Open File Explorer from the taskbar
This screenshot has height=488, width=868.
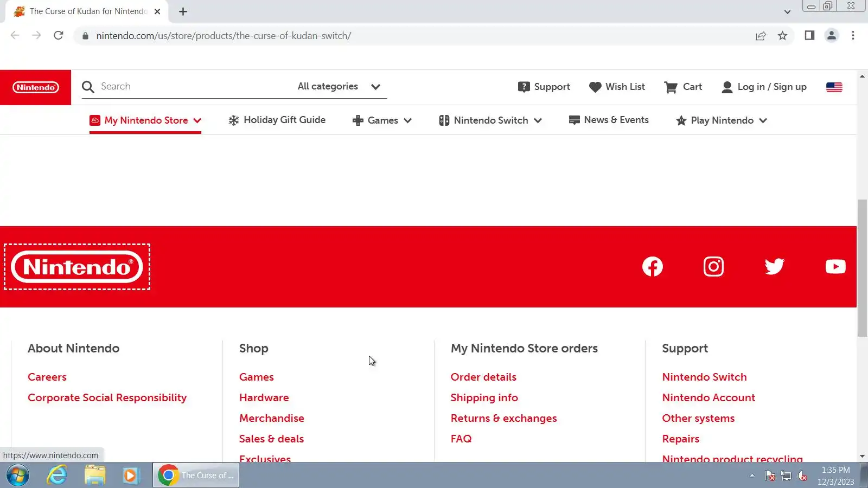click(x=95, y=476)
